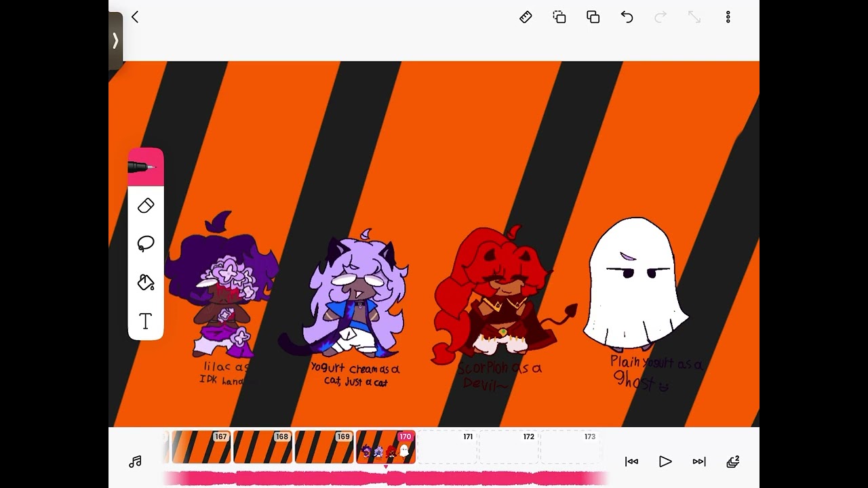Jump to the last frame
Screen dimensions: 868x488
tap(699, 462)
